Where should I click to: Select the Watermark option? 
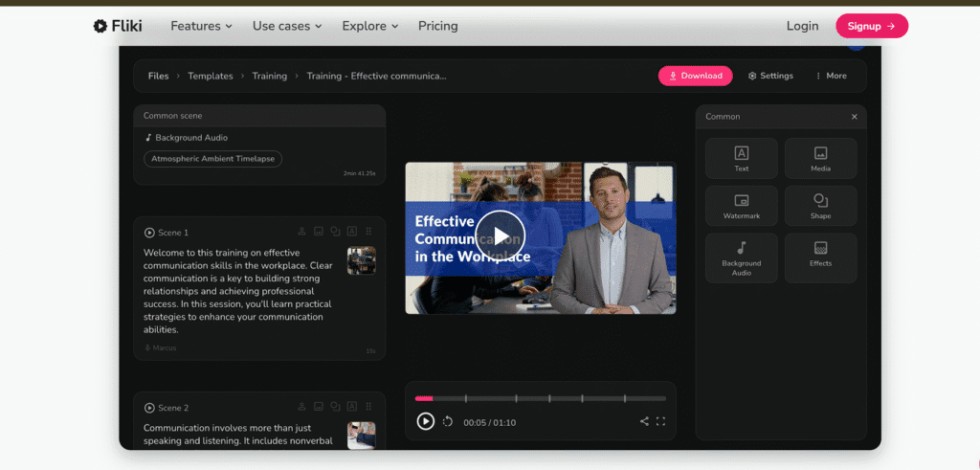pos(741,206)
